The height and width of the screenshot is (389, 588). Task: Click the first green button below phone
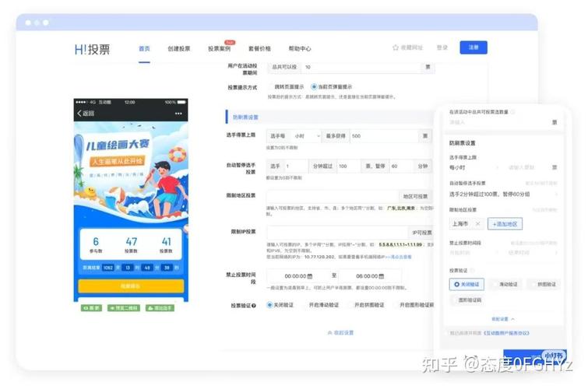[91, 308]
